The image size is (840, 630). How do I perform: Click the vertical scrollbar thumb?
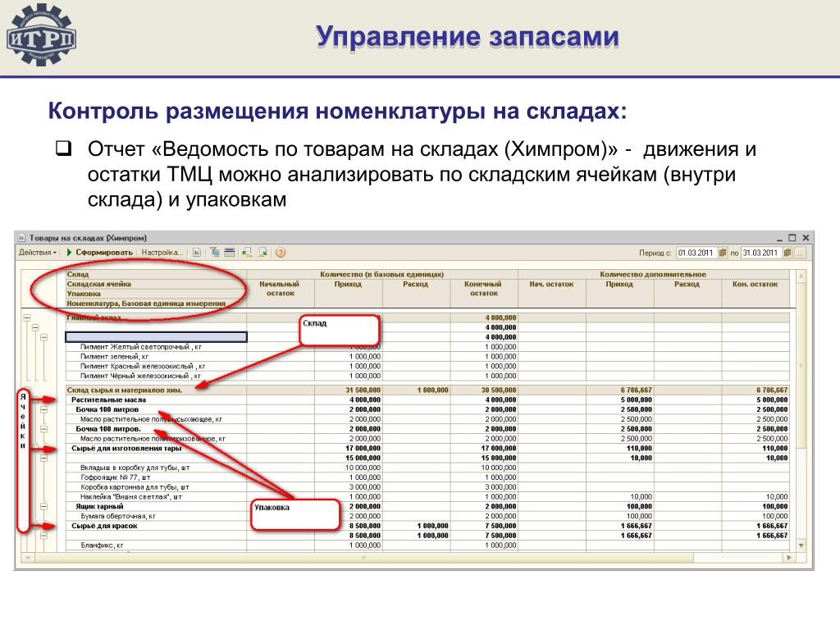coord(801,366)
